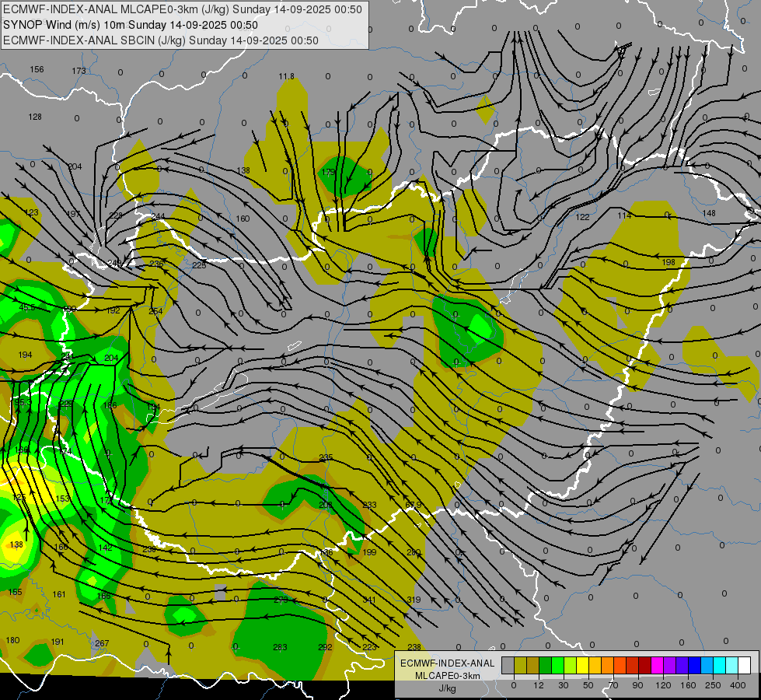Select the legend's MLCAPE0-3km label

pyautogui.click(x=447, y=676)
